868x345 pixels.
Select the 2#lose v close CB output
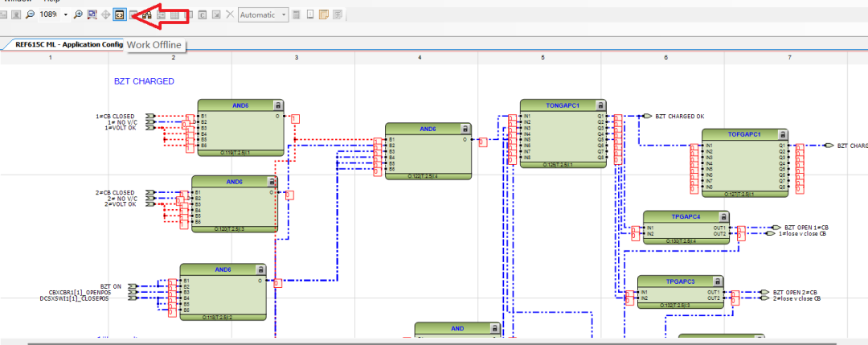797,298
